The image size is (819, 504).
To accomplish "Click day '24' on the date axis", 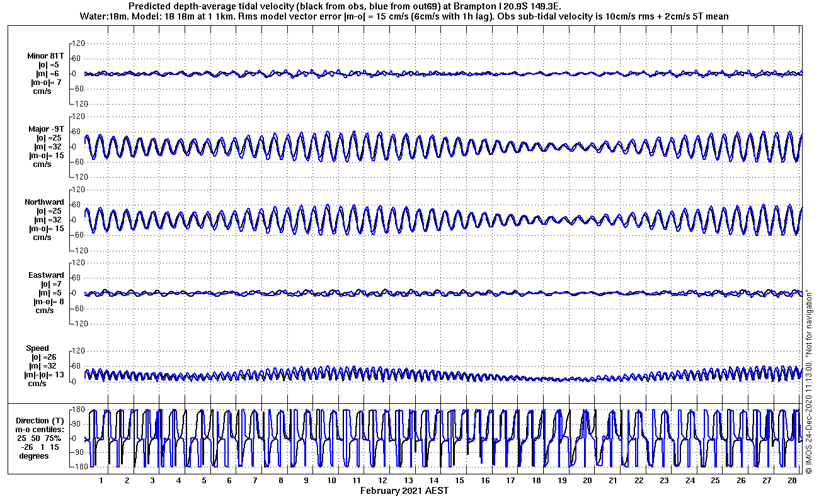I will (x=690, y=480).
